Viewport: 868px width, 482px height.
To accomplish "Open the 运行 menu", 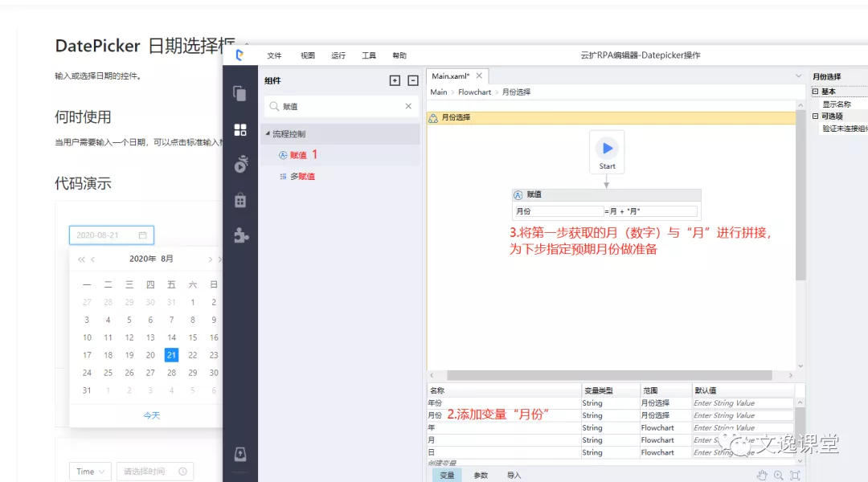I will click(338, 55).
